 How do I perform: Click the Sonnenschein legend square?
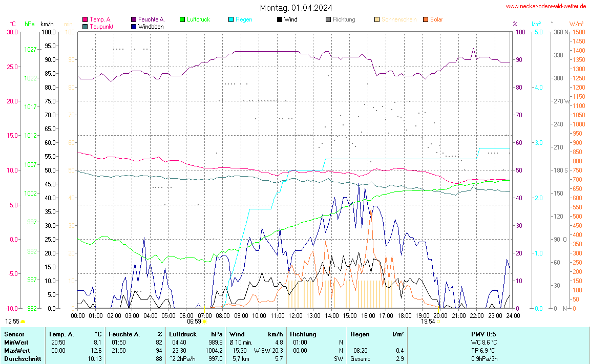pos(377,19)
